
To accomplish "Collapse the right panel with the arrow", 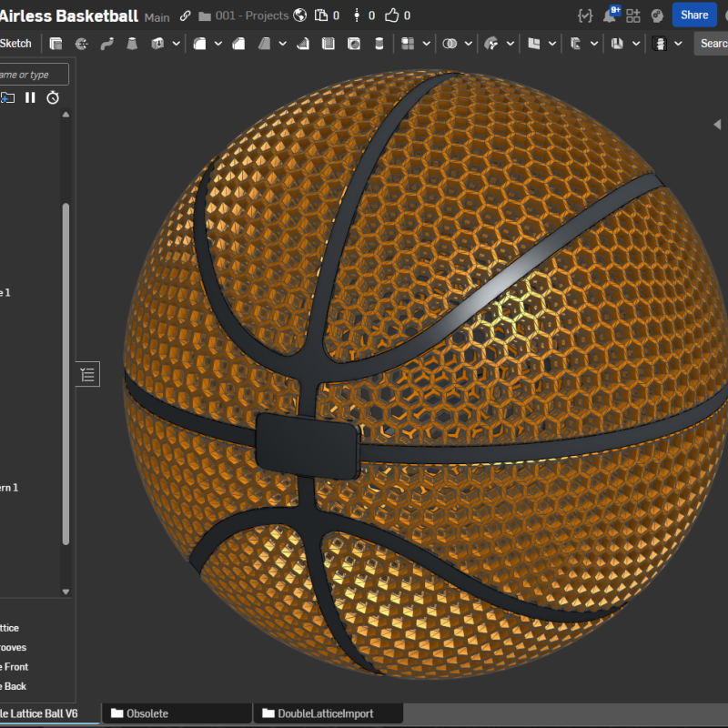I will coord(718,124).
